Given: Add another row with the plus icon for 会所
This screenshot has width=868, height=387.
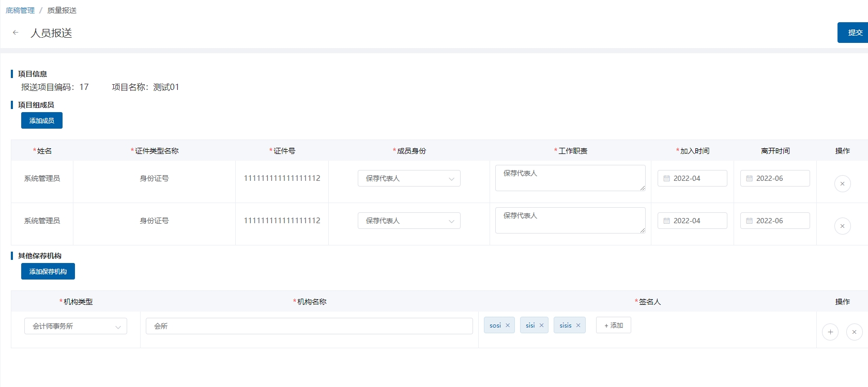Looking at the screenshot, I should 830,332.
